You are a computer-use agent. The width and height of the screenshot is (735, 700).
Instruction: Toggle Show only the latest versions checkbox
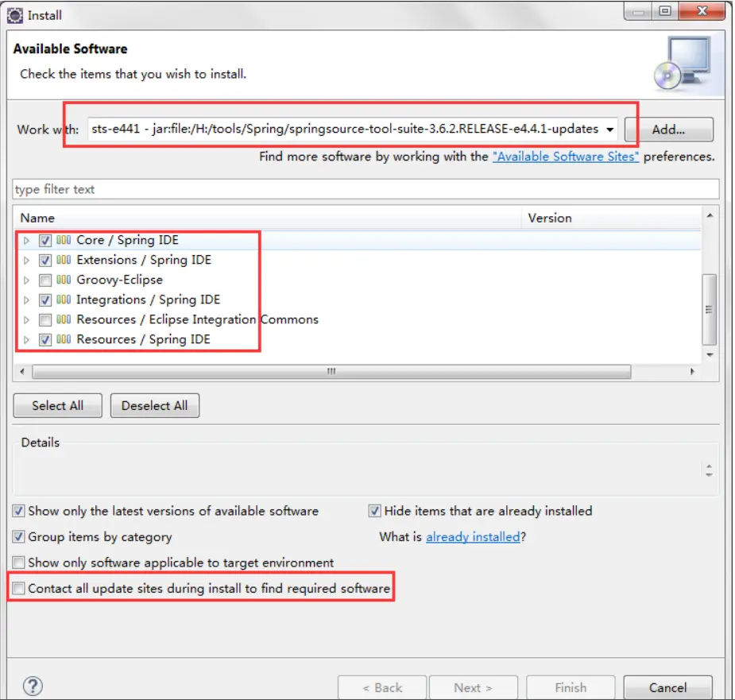click(19, 511)
